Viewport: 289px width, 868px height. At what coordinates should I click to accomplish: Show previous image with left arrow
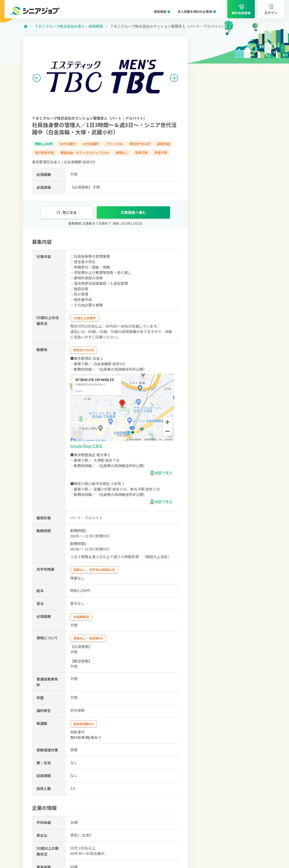tap(37, 78)
